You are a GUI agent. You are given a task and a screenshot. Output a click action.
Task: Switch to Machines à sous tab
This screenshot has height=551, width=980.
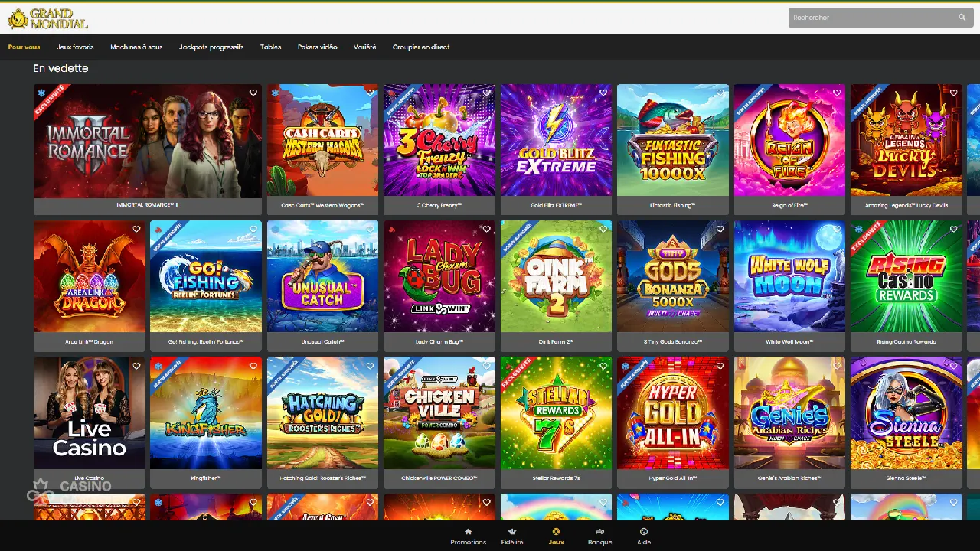136,47
